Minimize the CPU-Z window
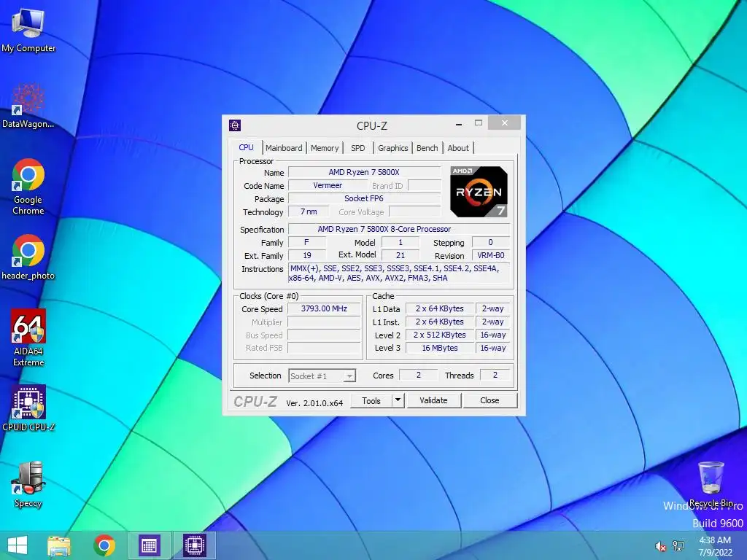Viewport: 747px width, 560px height. (459, 124)
